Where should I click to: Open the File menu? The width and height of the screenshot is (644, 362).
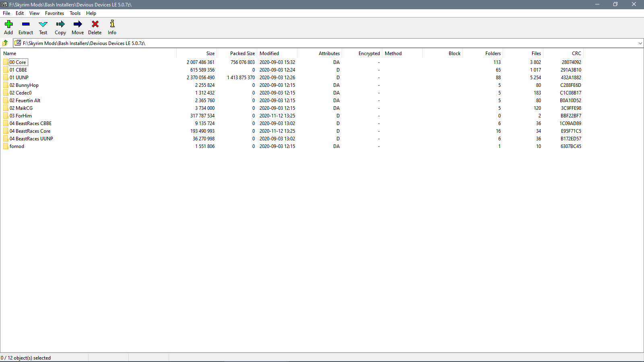click(6, 13)
